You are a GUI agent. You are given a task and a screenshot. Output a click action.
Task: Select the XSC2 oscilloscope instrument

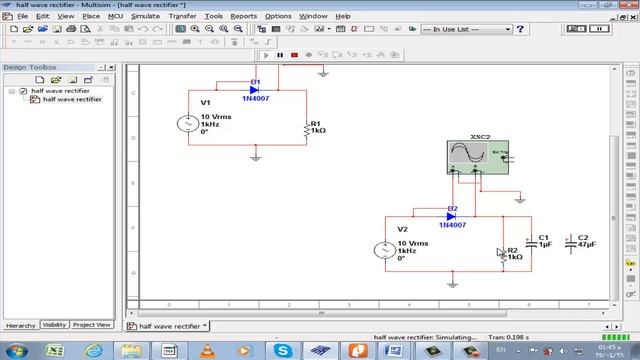[x=478, y=157]
